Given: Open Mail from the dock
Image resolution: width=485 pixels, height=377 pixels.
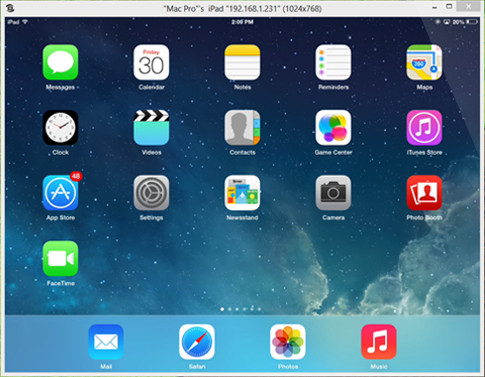Looking at the screenshot, I should (x=106, y=342).
